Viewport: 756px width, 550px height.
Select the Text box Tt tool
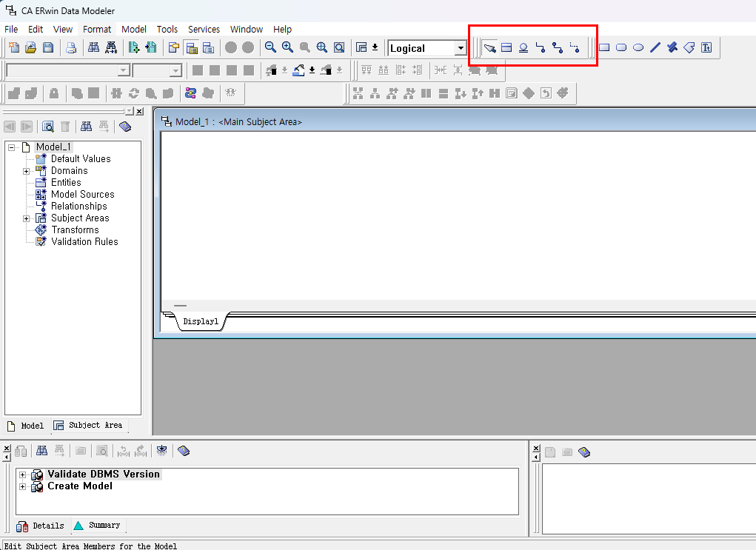(x=706, y=47)
